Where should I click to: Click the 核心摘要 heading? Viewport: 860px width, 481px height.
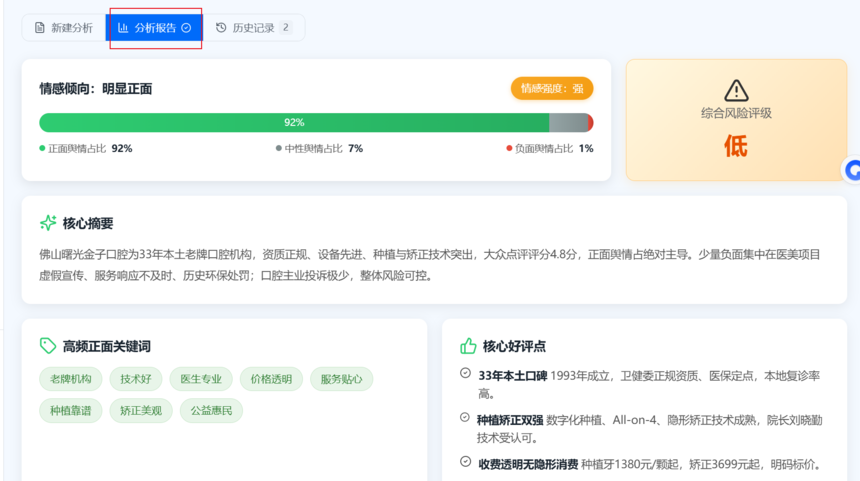(88, 223)
